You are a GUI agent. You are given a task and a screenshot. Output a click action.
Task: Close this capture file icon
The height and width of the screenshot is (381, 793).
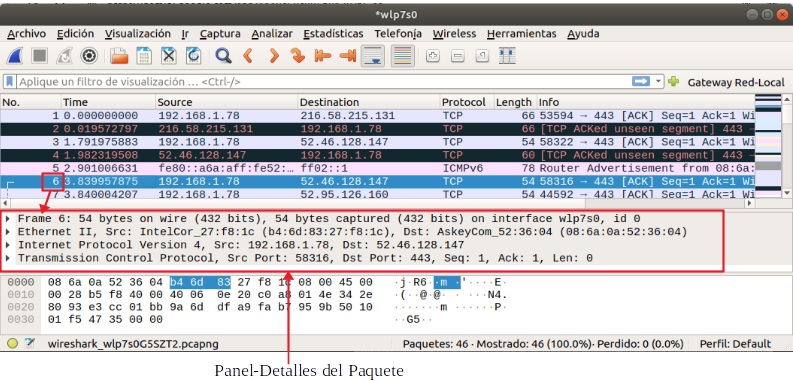[x=168, y=56]
